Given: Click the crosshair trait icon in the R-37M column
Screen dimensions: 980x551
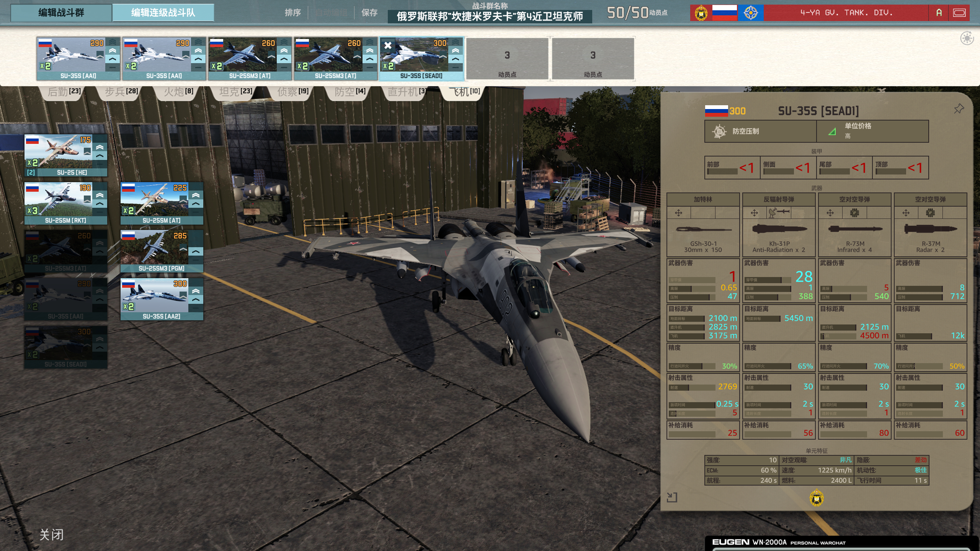Looking at the screenshot, I should [906, 213].
